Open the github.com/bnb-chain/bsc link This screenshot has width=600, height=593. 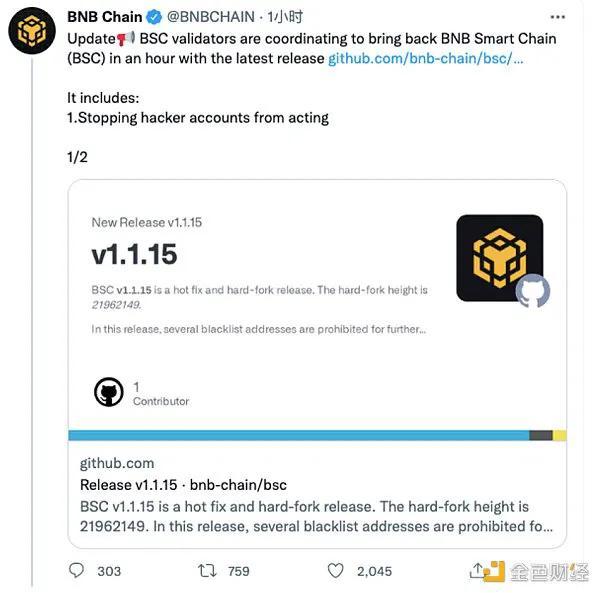pos(426,59)
